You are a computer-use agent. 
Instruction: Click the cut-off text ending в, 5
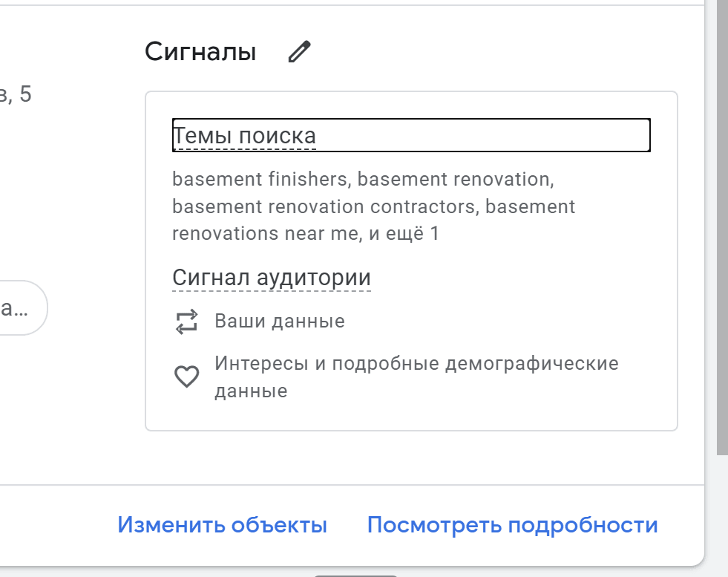16,94
